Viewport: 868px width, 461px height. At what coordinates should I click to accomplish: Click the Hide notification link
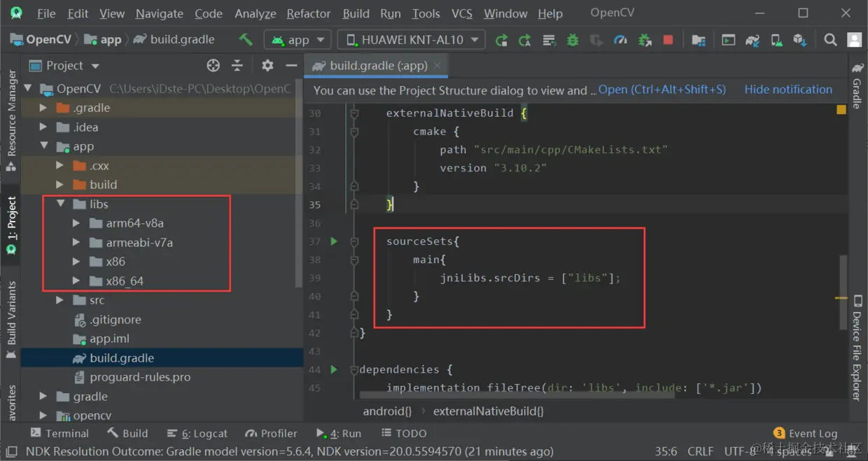coord(788,90)
